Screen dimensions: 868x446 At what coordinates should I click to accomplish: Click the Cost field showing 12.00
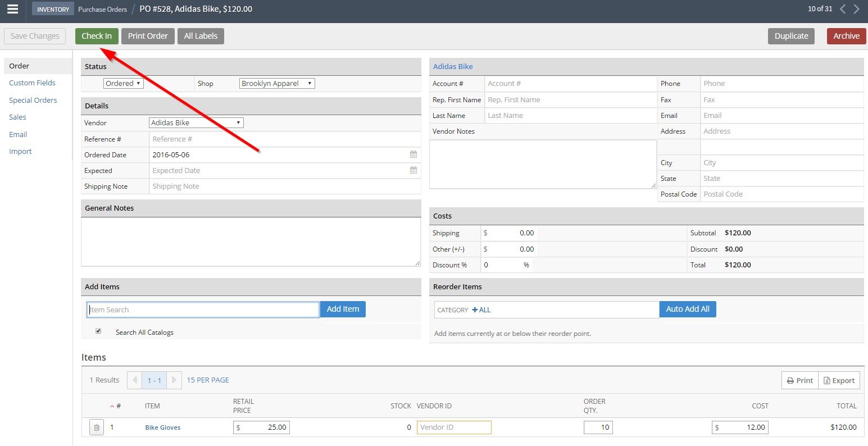click(x=740, y=427)
